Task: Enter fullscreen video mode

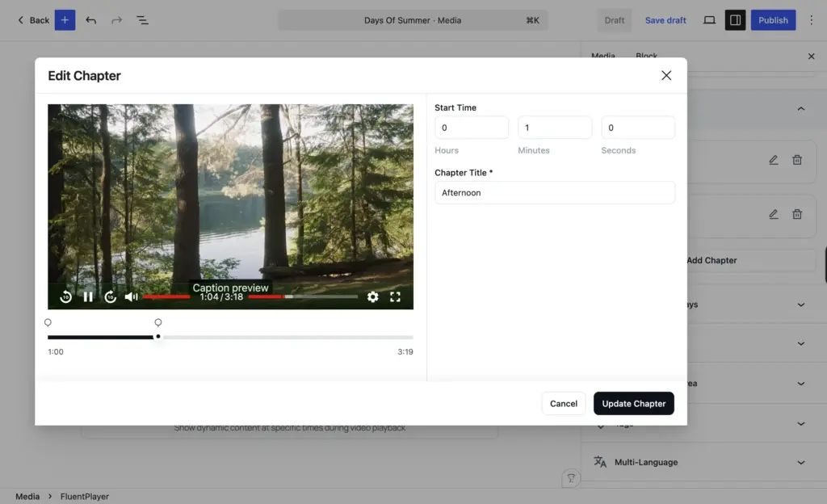Action: (395, 296)
